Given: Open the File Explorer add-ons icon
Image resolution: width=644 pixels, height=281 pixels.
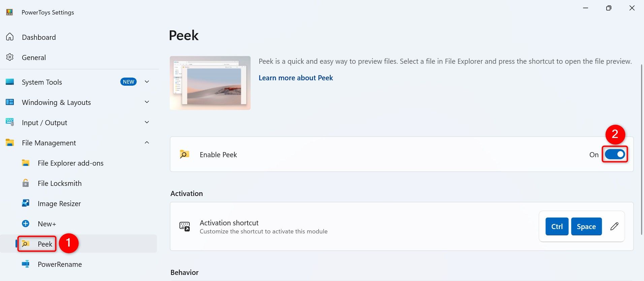Looking at the screenshot, I should tap(26, 163).
